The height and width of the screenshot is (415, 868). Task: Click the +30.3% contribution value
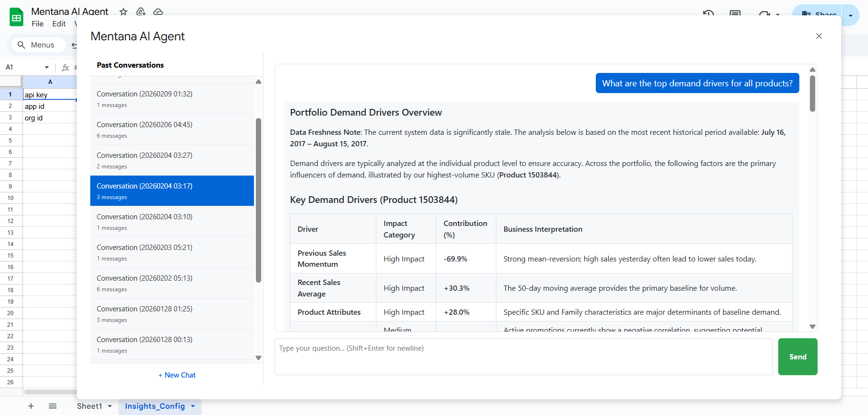(457, 288)
